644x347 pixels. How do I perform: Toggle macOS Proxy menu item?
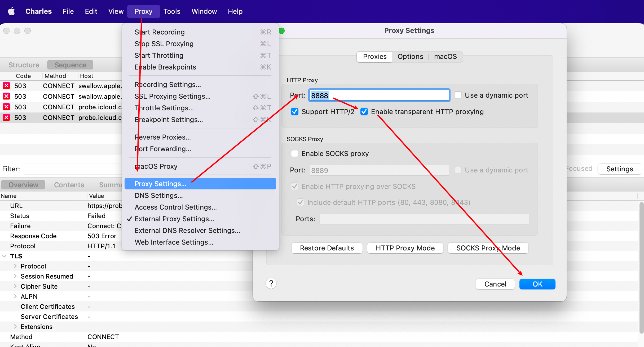point(200,166)
